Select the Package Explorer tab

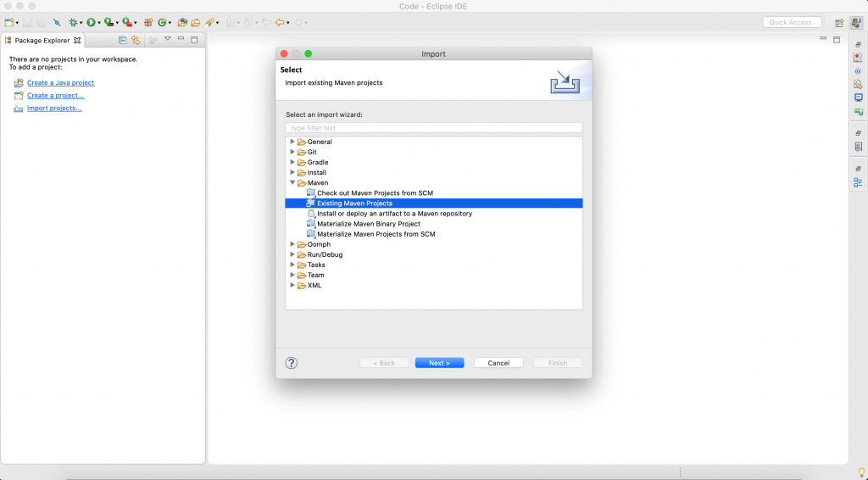(42, 41)
